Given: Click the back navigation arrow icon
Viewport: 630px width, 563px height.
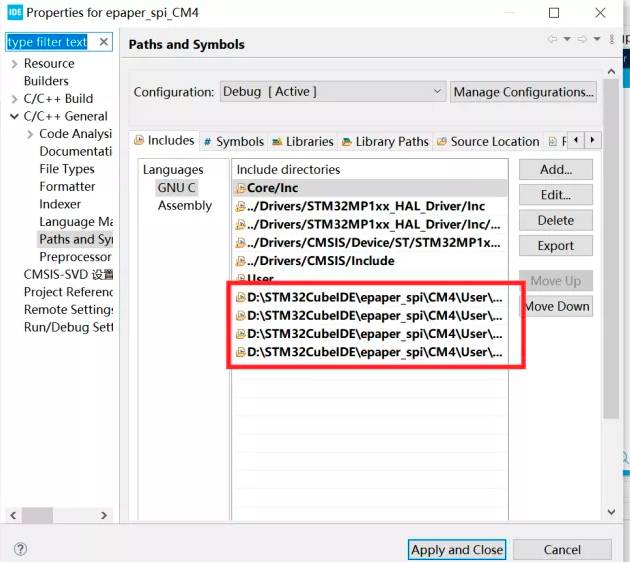Looking at the screenshot, I should pyautogui.click(x=552, y=39).
